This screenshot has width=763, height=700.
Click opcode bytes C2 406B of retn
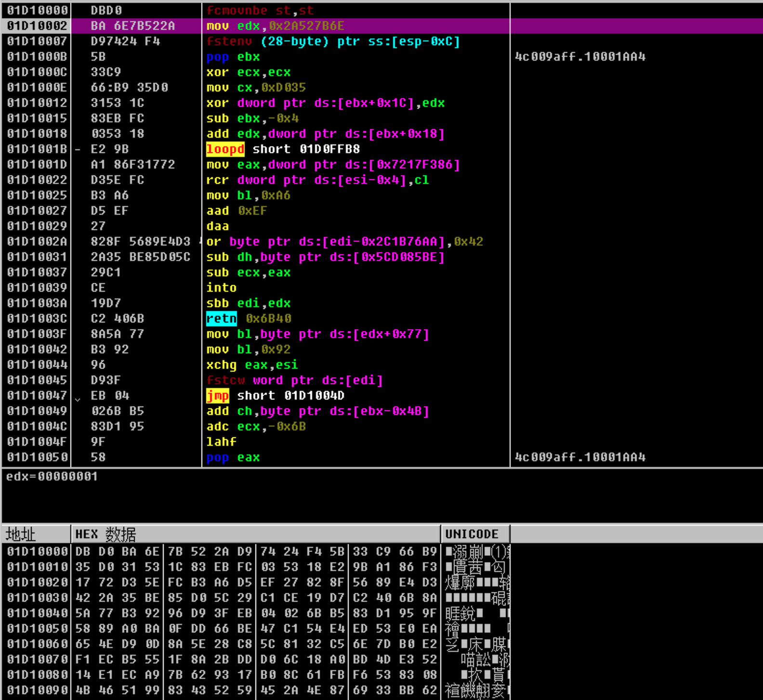tap(118, 319)
